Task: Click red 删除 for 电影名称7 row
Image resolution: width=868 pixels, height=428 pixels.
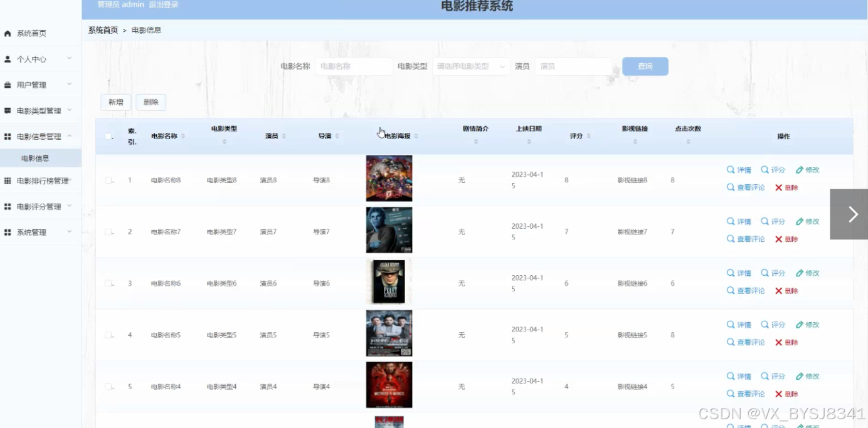Action: click(786, 239)
